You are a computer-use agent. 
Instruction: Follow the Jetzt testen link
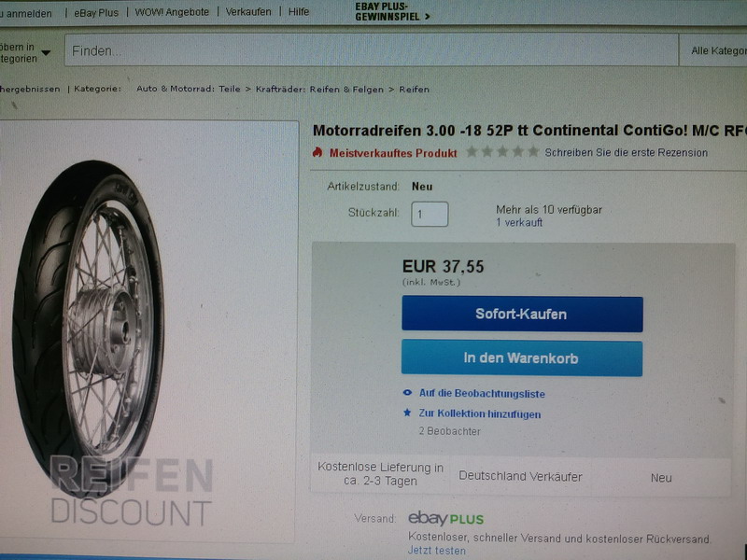pos(437,551)
